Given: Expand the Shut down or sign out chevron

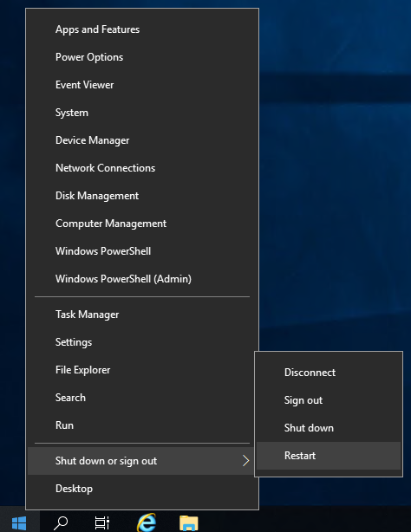Looking at the screenshot, I should point(245,461).
